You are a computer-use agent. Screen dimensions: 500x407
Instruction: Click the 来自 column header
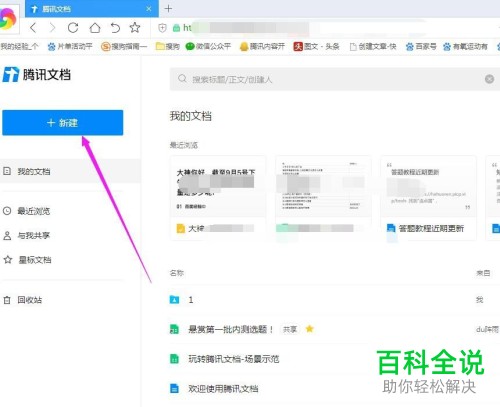[483, 273]
